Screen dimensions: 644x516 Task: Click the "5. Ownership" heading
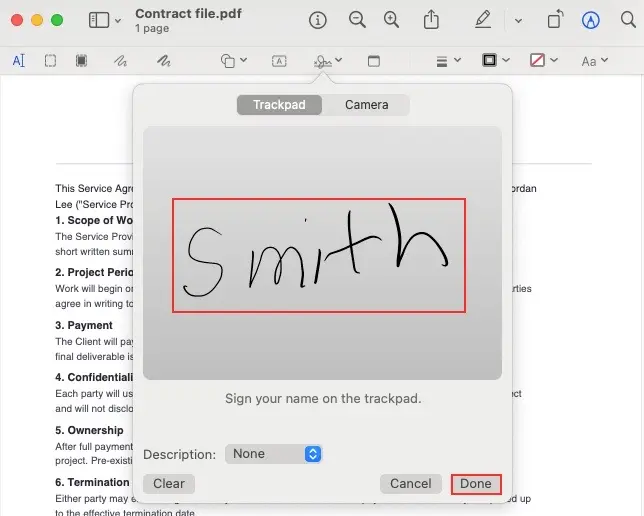click(x=89, y=430)
